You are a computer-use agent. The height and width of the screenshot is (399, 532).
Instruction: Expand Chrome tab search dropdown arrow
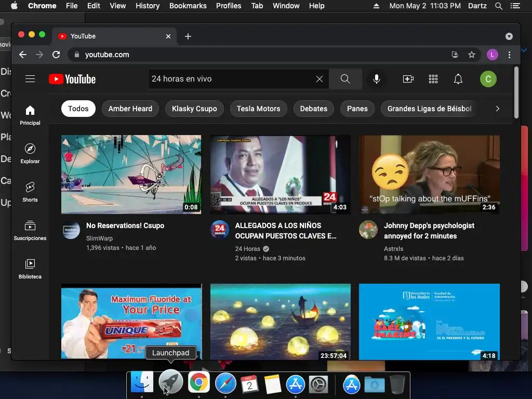(x=509, y=36)
